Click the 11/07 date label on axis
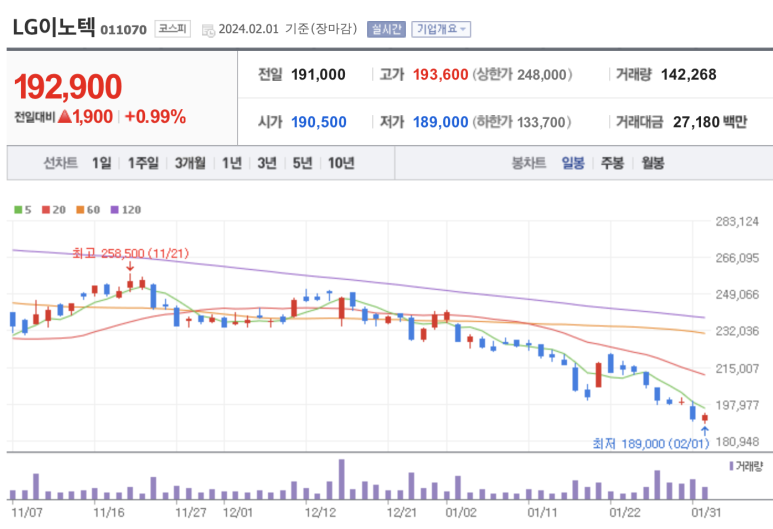 (27, 513)
